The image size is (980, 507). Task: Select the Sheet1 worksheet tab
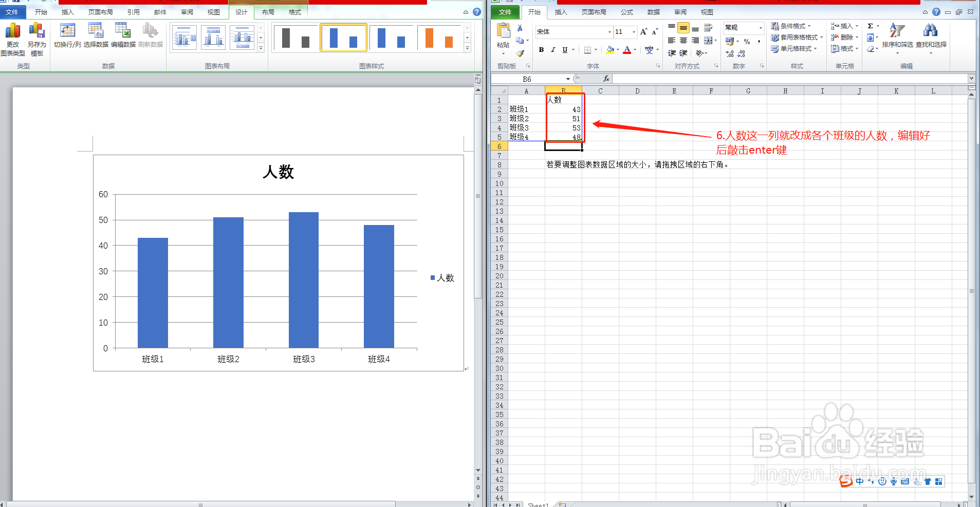click(x=538, y=505)
